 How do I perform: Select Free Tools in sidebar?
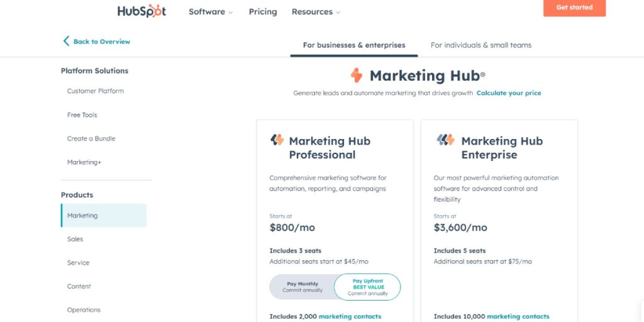click(x=82, y=115)
